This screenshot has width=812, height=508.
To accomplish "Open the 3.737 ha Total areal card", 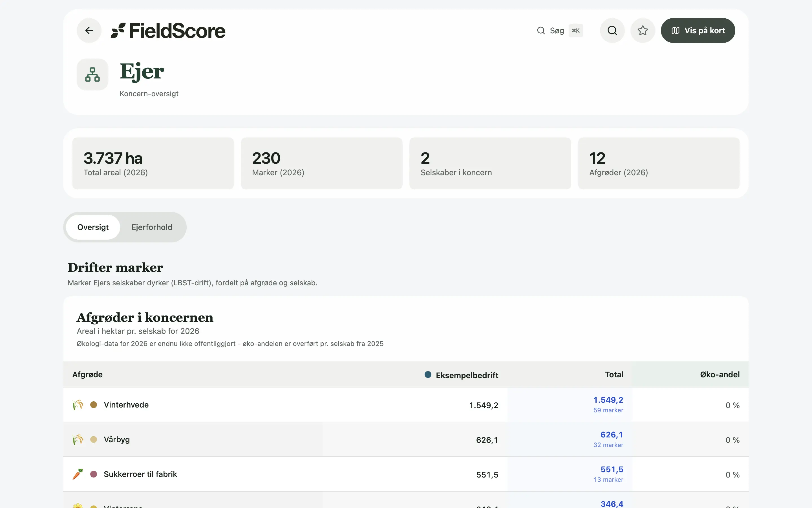I will (x=153, y=163).
